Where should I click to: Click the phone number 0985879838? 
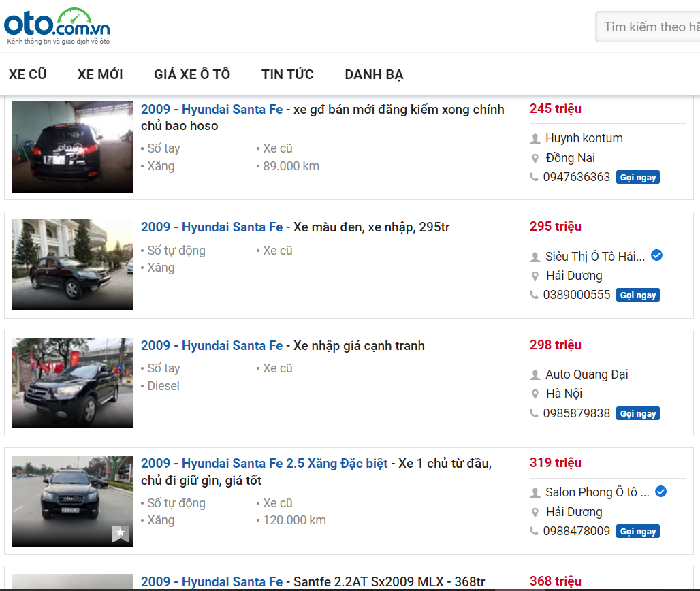576,413
